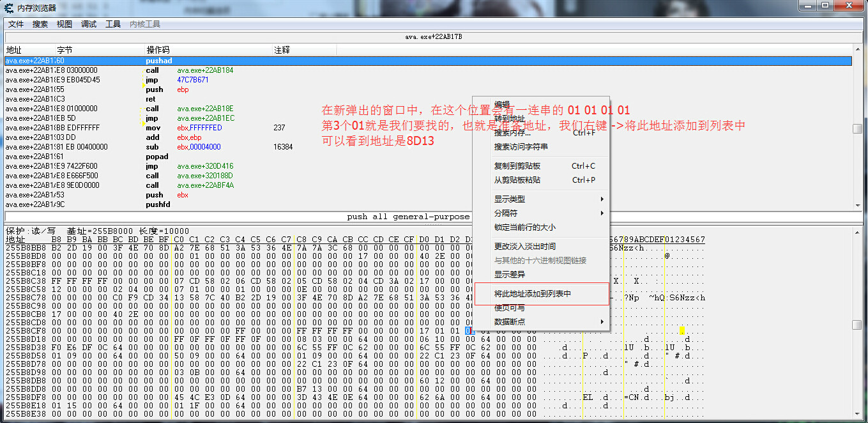
Task: Click the Cheat Engine title bar icon
Action: pyautogui.click(x=8, y=8)
